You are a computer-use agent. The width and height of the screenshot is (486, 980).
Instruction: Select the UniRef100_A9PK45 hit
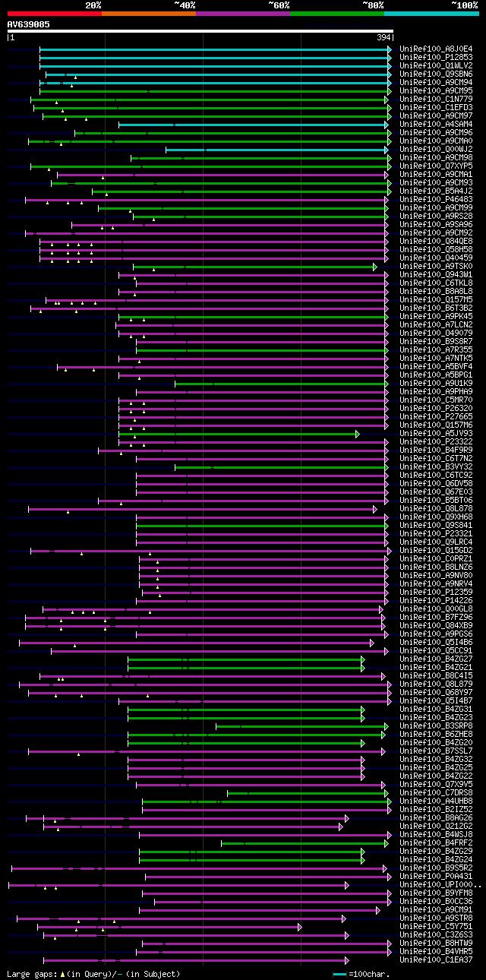435,316
